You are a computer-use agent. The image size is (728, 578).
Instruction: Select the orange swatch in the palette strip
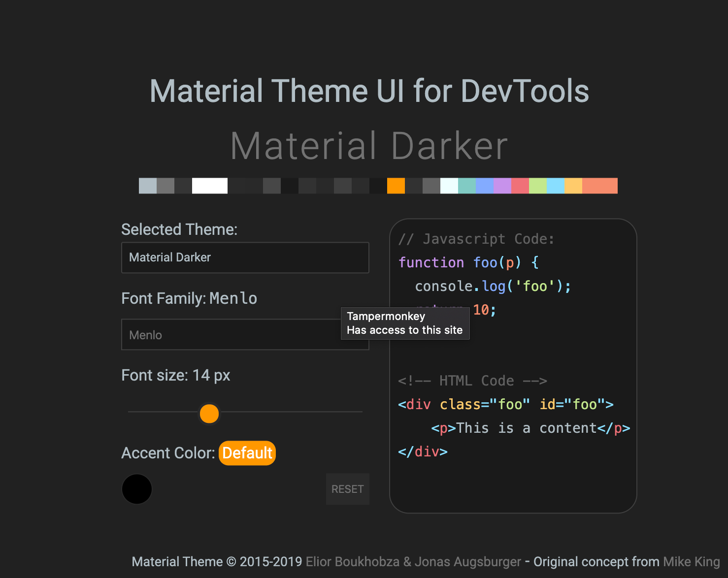396,186
